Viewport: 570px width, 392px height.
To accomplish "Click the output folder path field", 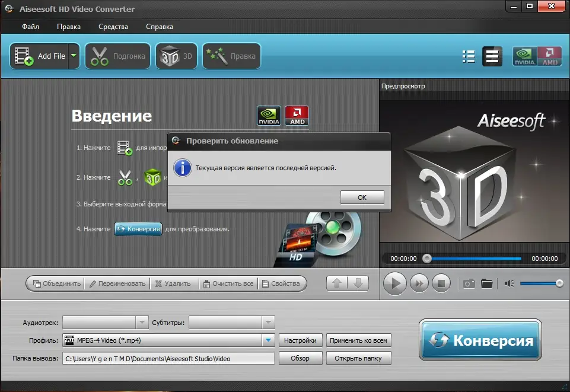I will [168, 358].
